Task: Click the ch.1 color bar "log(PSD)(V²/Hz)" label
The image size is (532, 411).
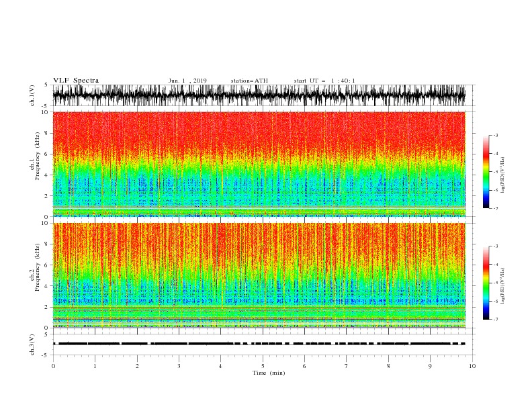Action: 502,175
